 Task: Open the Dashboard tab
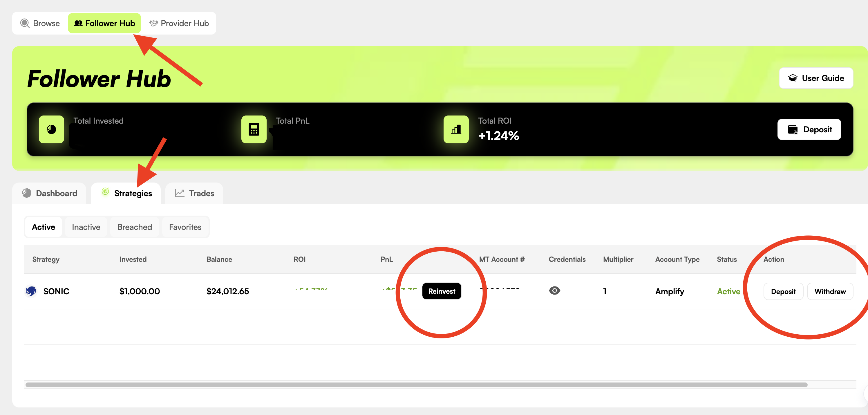coord(50,193)
